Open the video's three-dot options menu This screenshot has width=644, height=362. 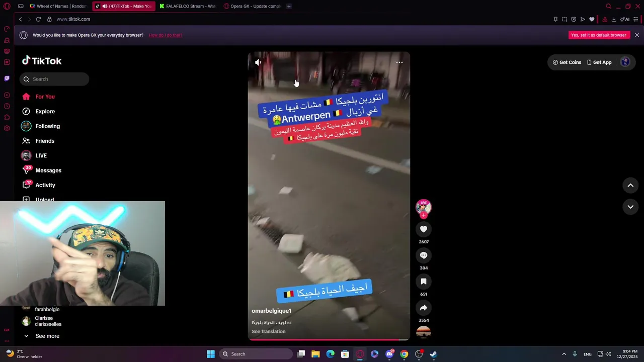399,62
